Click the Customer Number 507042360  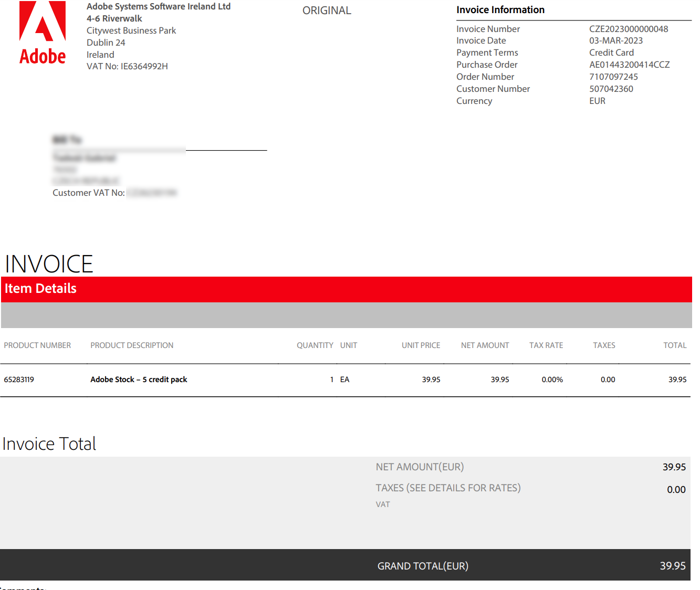pyautogui.click(x=611, y=89)
